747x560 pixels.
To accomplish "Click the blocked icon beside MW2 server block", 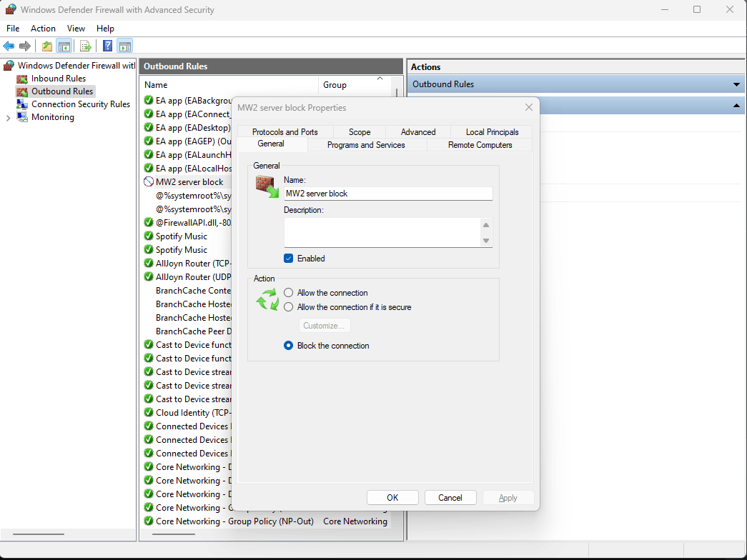I will (x=149, y=182).
